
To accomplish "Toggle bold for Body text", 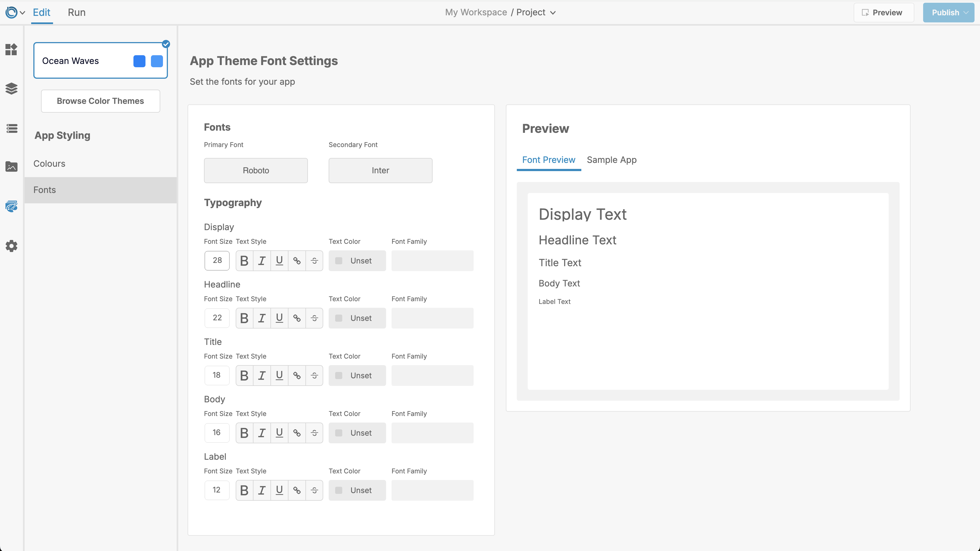I will 244,433.
